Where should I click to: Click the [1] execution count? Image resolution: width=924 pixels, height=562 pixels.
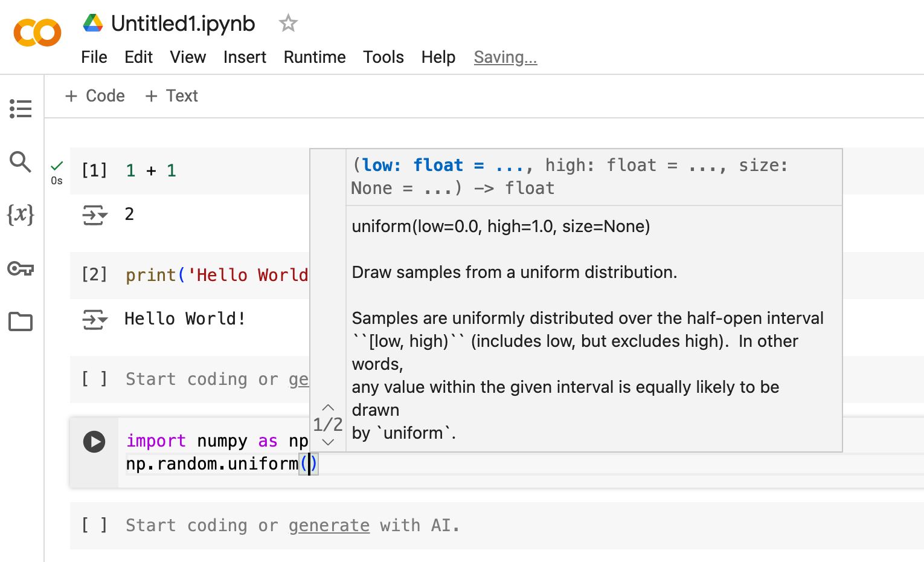coord(94,170)
